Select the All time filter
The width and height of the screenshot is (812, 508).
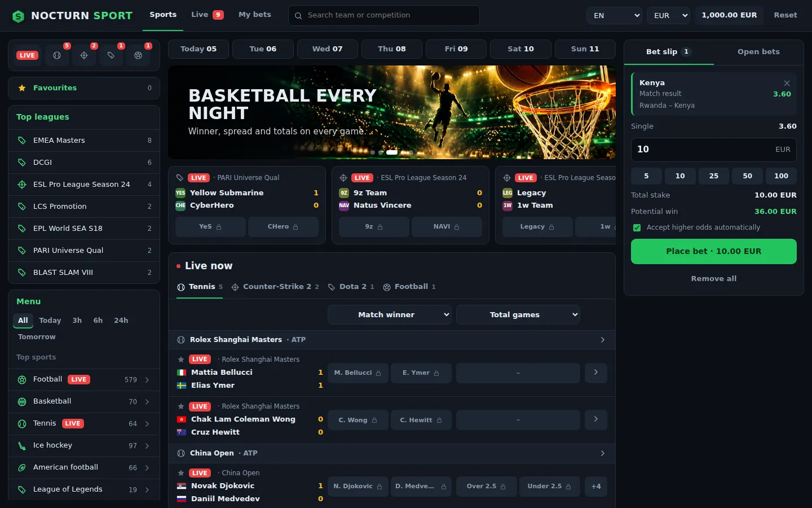[23, 321]
